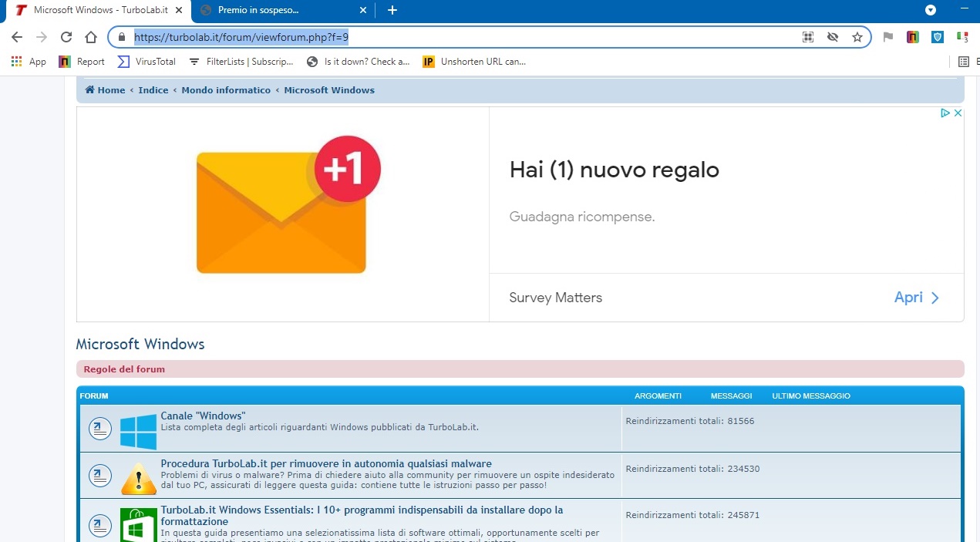Open TurboLab.it Windows Essentials link

point(362,516)
